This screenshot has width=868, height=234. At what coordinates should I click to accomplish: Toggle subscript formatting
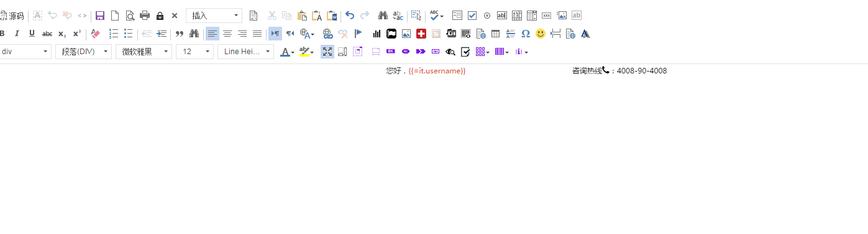62,34
